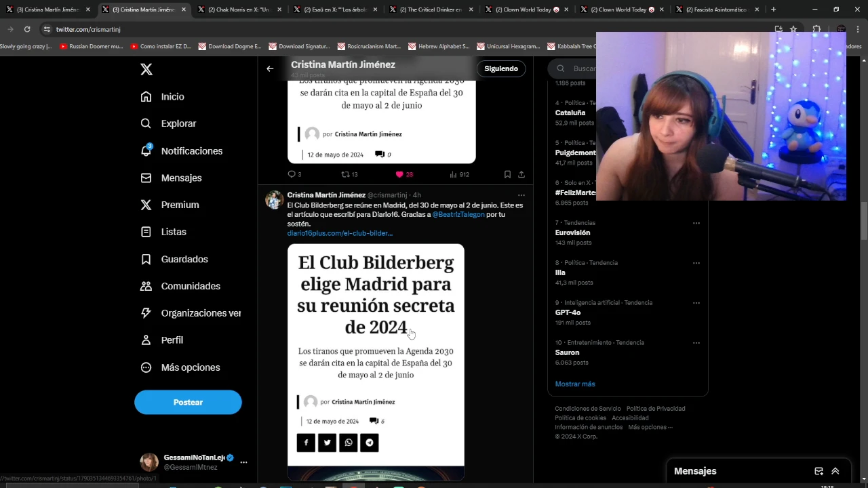Click the back arrow in profile header
This screenshot has width=868, height=488.
tap(270, 68)
